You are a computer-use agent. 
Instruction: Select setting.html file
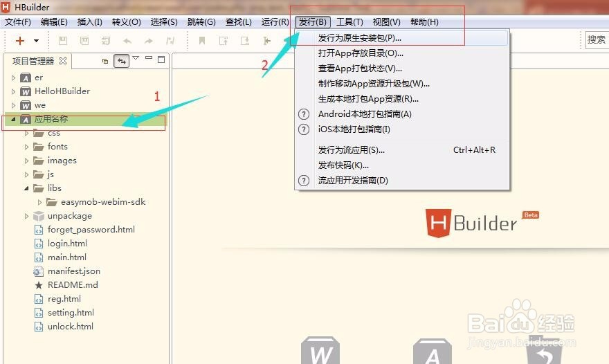[x=71, y=313]
